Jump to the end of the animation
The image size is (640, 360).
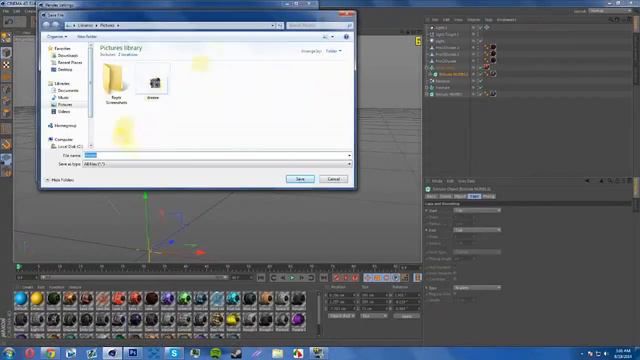click(323, 278)
